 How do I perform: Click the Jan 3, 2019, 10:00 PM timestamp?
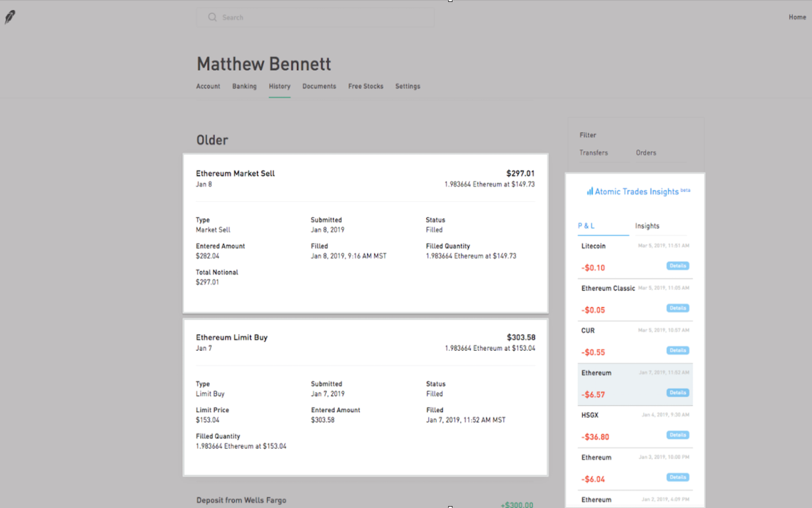click(664, 457)
